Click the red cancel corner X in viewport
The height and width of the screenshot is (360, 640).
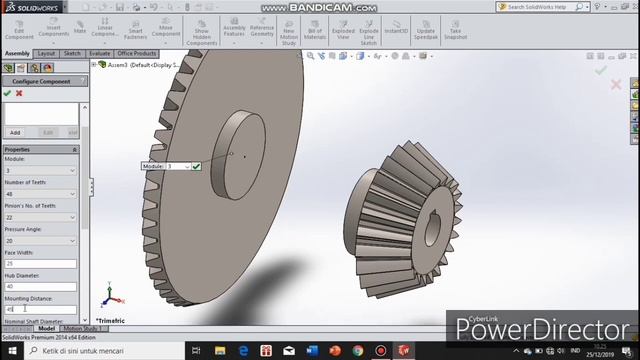pyautogui.click(x=616, y=84)
